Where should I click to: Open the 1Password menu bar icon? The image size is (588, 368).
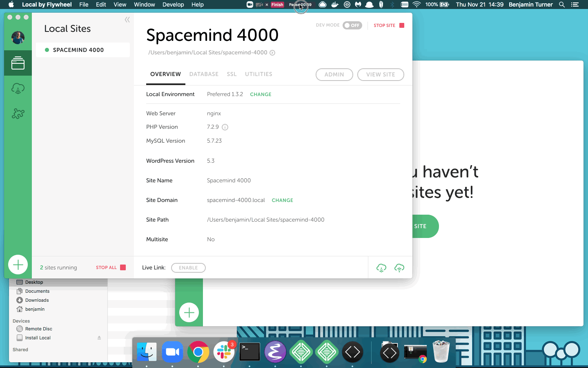[347, 4]
